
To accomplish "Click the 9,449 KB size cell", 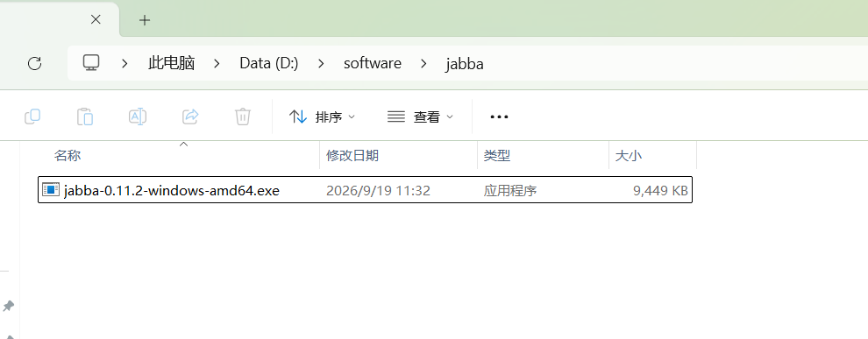I will [x=660, y=191].
